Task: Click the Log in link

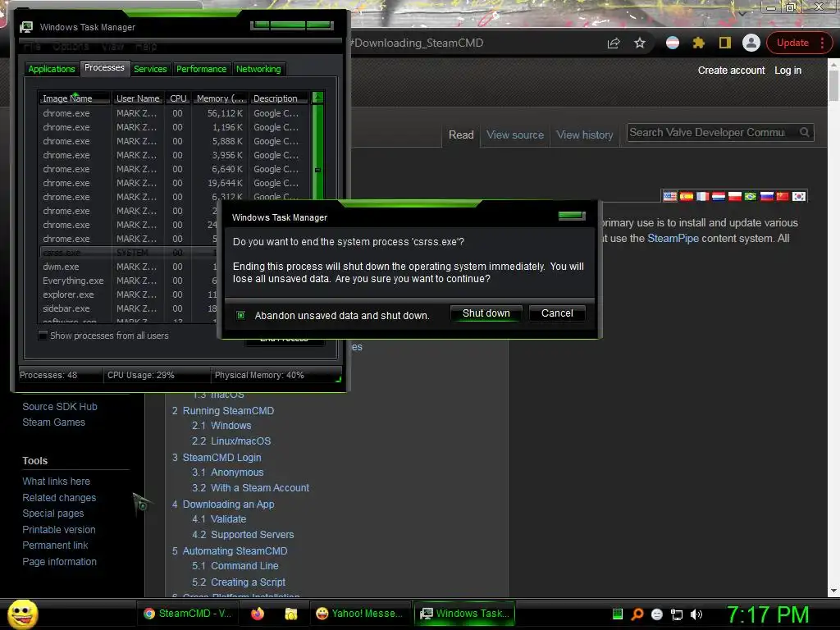Action: (787, 71)
